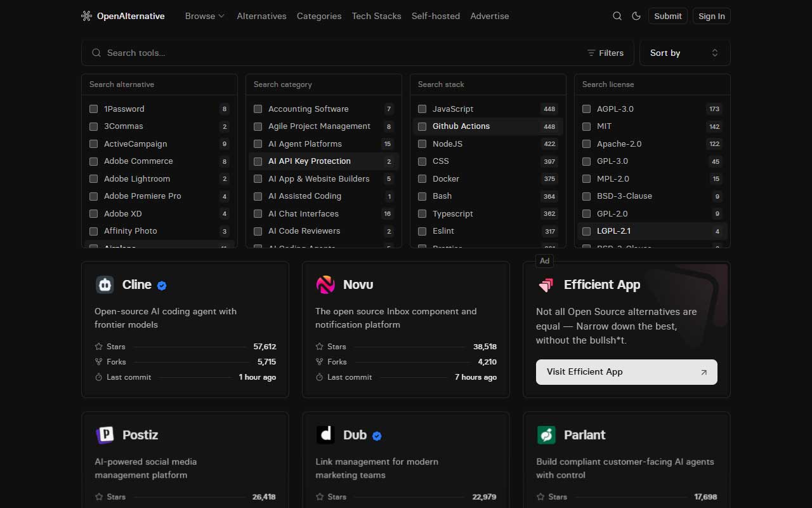Toggle dark mode with the moon icon
Image resolution: width=812 pixels, height=508 pixels.
636,16
